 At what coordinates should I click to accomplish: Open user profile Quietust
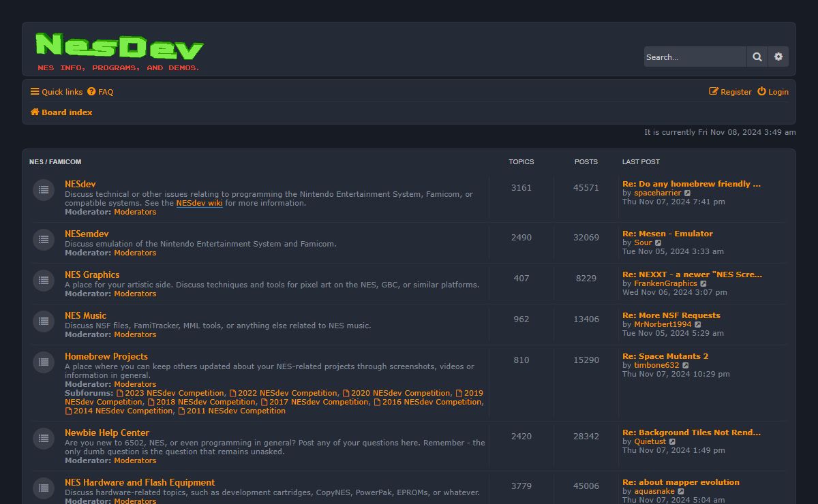point(650,442)
